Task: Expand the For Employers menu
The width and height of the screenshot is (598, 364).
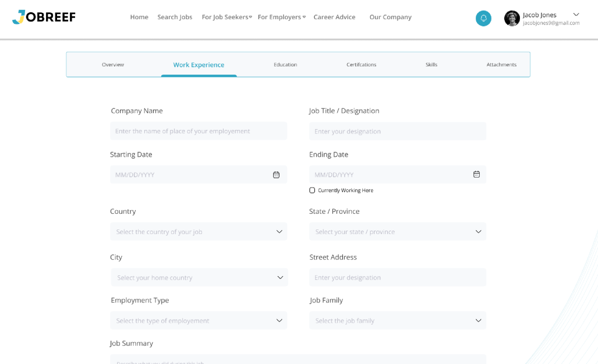Action: (281, 17)
